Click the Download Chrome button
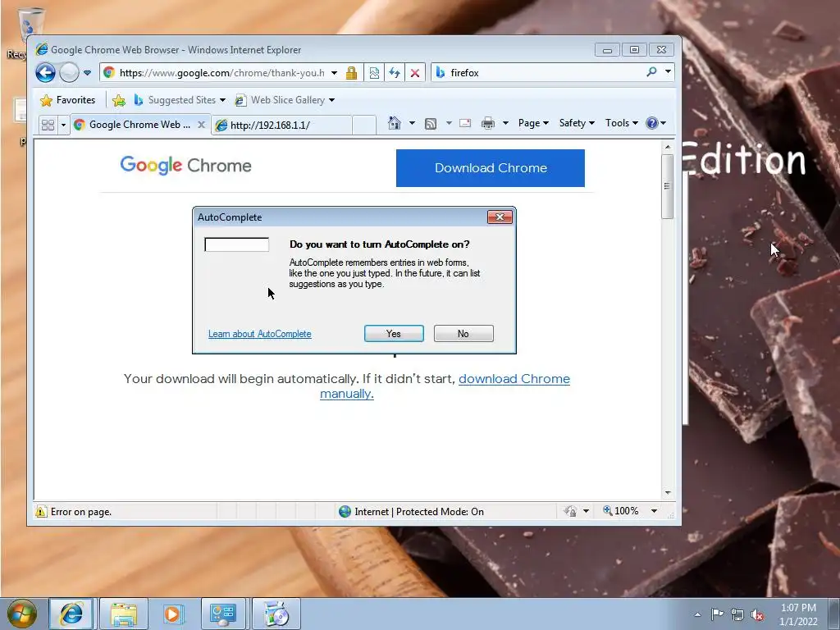 pos(491,167)
